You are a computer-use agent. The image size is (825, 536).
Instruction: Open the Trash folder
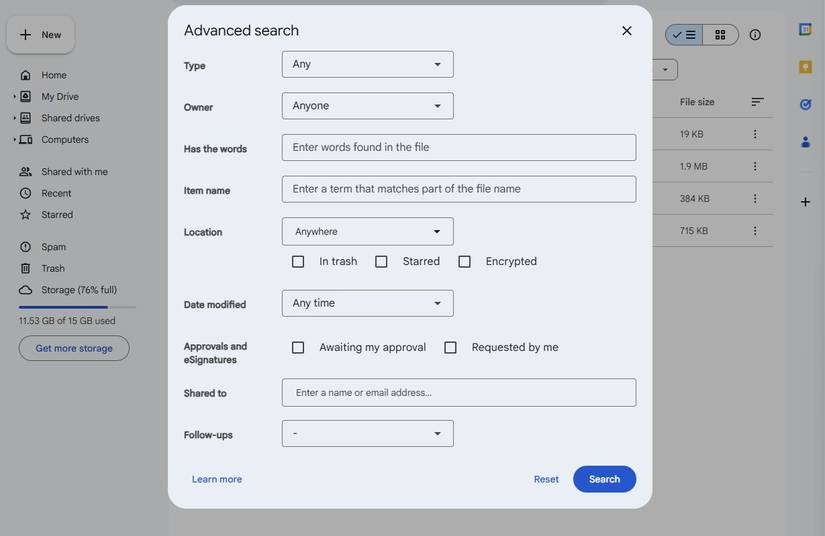[53, 269]
